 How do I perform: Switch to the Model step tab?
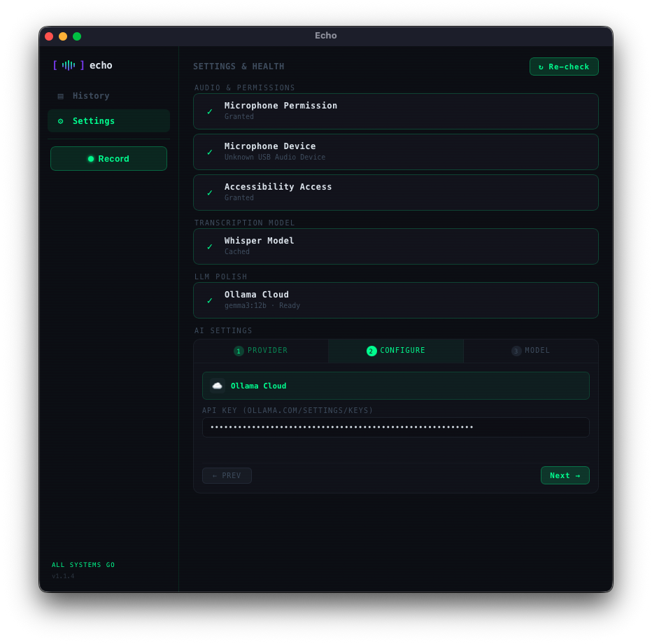[531, 351]
